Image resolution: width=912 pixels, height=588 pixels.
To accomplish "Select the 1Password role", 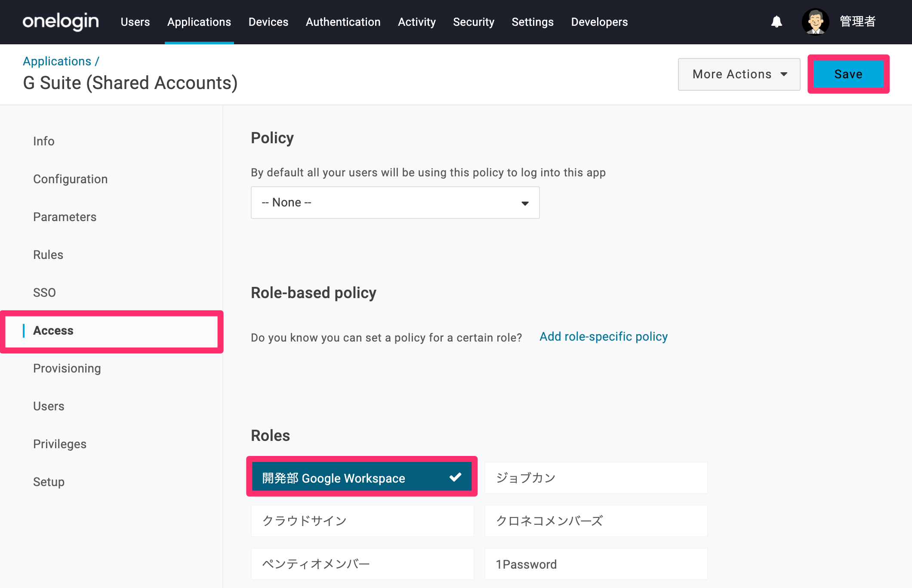I will point(596,564).
